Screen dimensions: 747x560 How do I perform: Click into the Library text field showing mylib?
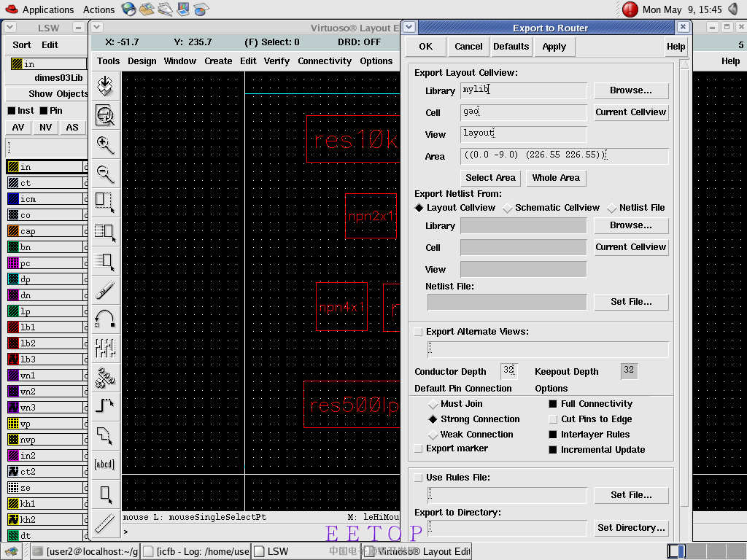click(523, 90)
